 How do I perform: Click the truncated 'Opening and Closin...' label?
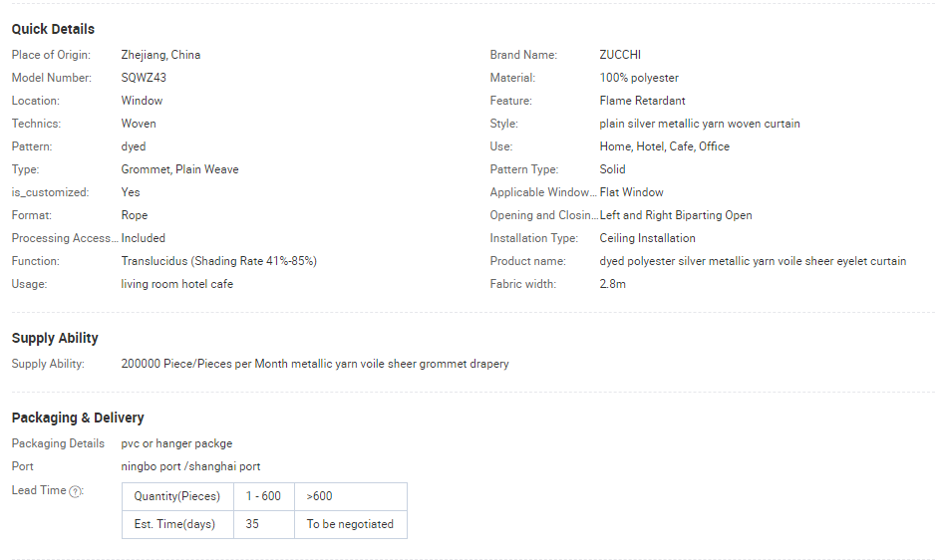click(x=543, y=215)
